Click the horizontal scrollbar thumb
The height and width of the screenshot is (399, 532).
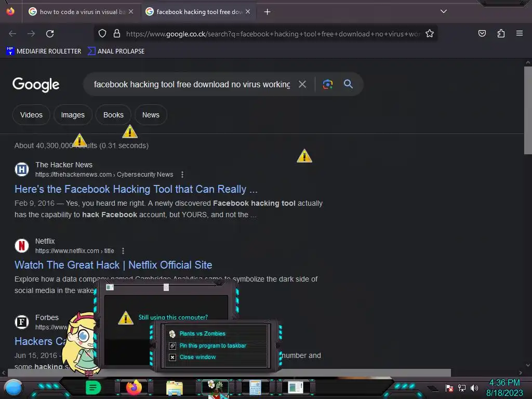coord(229,373)
